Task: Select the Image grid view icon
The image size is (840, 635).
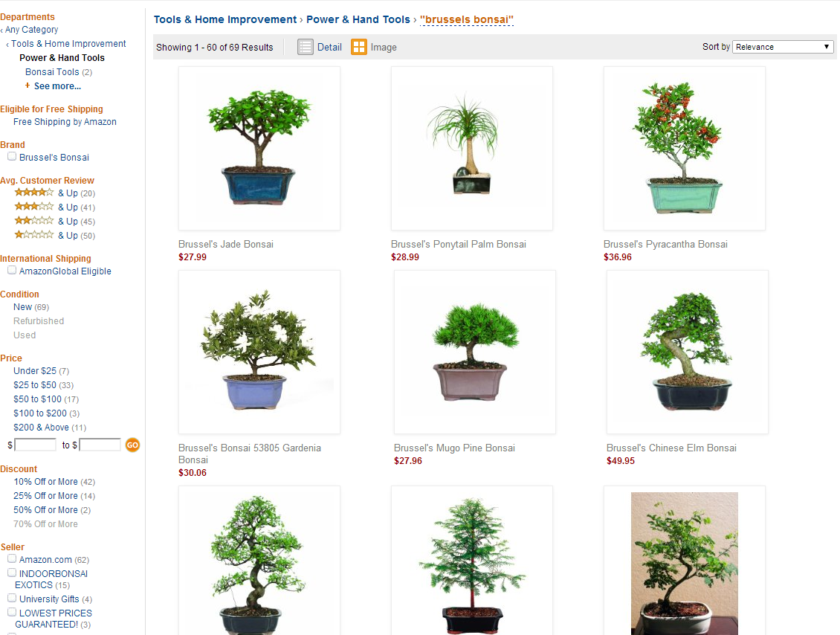Action: point(359,47)
